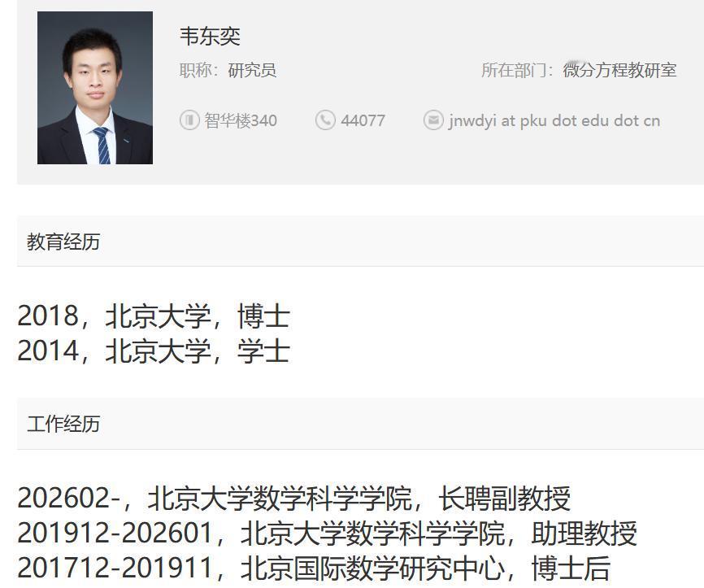Click the email envelope icon
The image size is (704, 588).
coord(434,120)
